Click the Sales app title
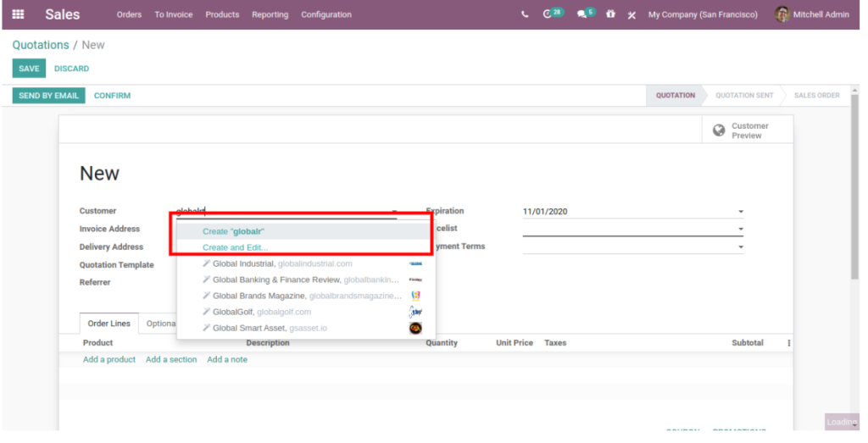Image resolution: width=868 pixels, height=443 pixels. click(63, 14)
